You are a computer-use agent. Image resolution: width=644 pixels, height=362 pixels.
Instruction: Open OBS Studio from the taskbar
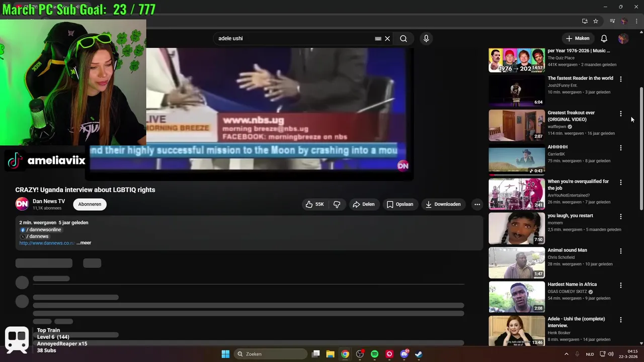pyautogui.click(x=360, y=354)
